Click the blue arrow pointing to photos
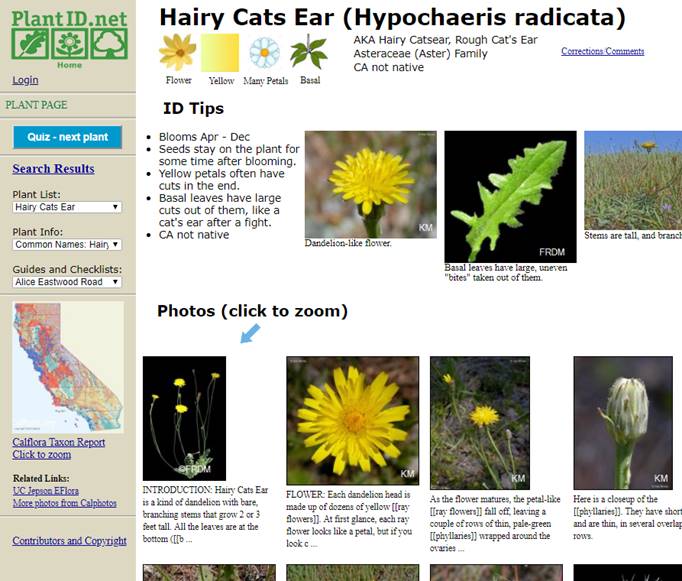The image size is (682, 581). (249, 333)
